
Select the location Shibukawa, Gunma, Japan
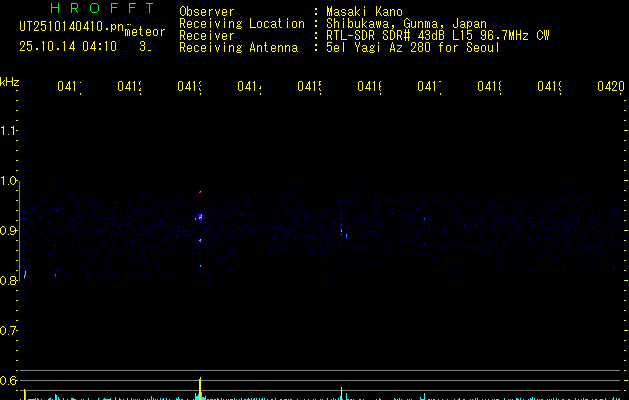406,23
